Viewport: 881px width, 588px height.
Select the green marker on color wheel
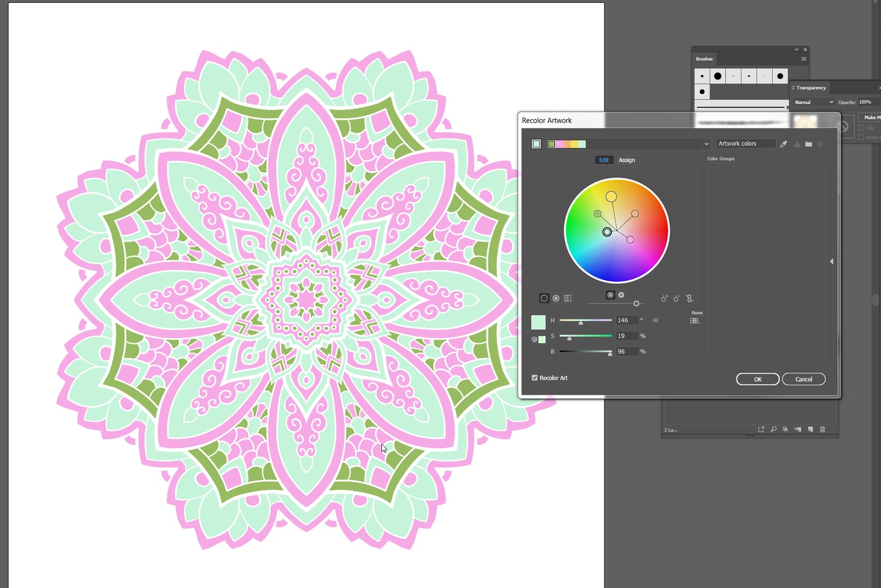[598, 214]
